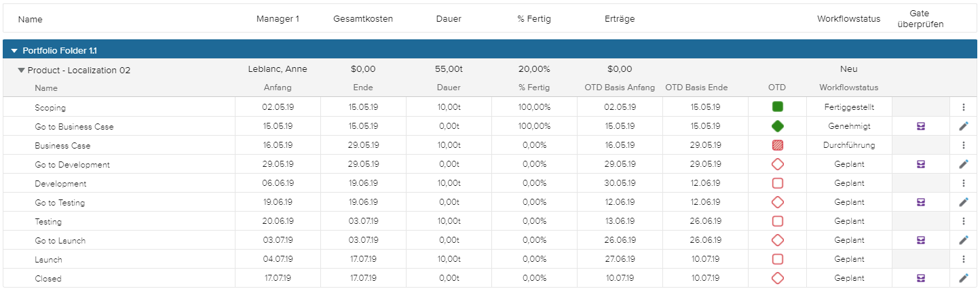Screen dimensions: 980x291
Task: Click the green OTD diamond for Go to Business Case
Action: [778, 126]
